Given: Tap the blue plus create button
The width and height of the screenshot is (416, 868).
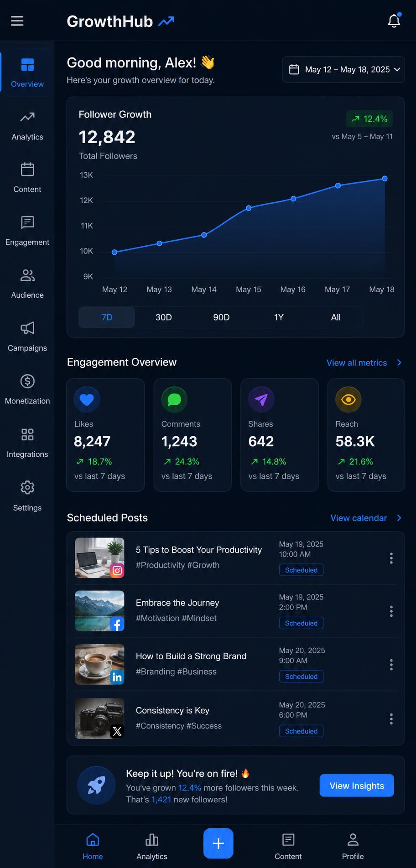Looking at the screenshot, I should [218, 843].
